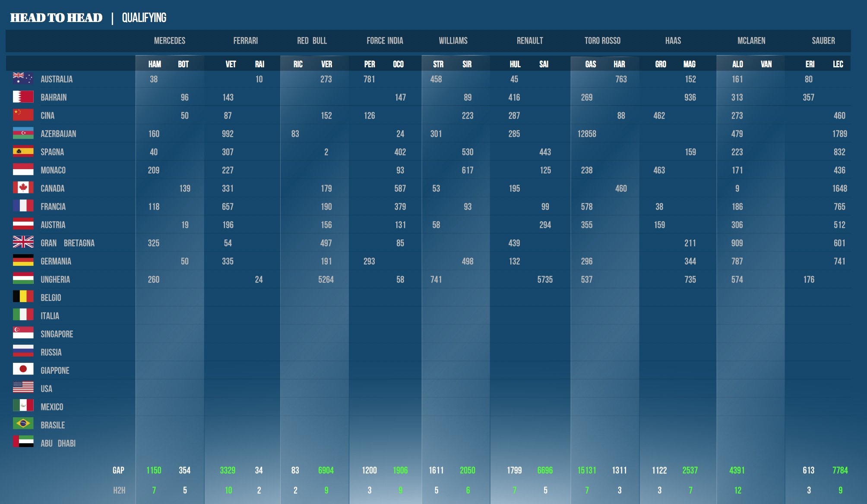Click the Italy flag icon
The height and width of the screenshot is (504, 867).
23,315
